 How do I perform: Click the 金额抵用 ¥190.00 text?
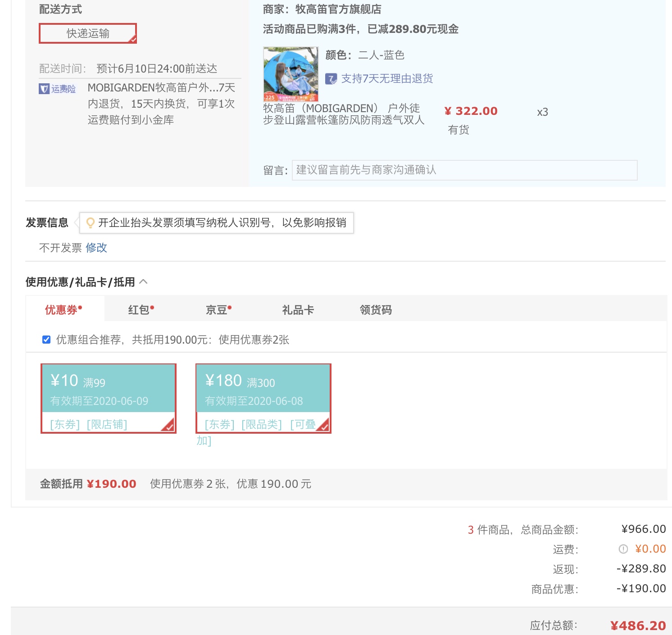tap(88, 484)
